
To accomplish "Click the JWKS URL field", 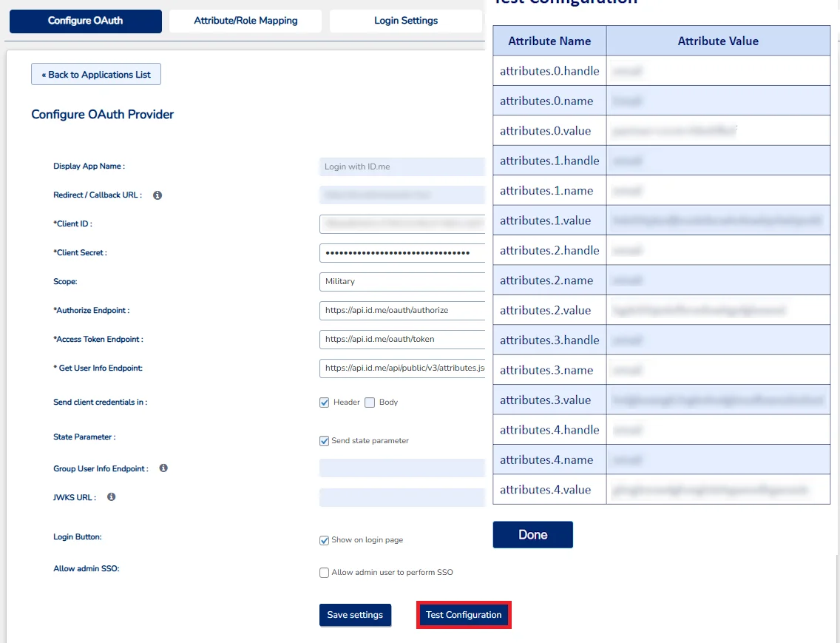I will click(402, 498).
